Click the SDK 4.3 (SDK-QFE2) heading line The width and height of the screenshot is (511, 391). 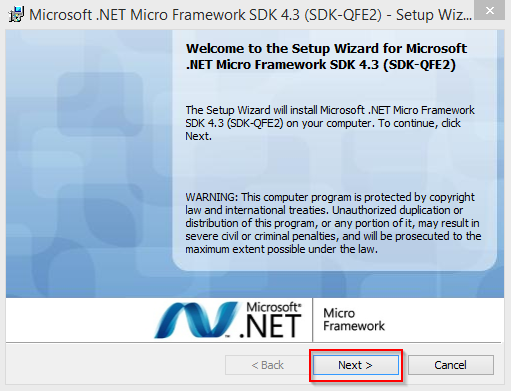point(321,64)
